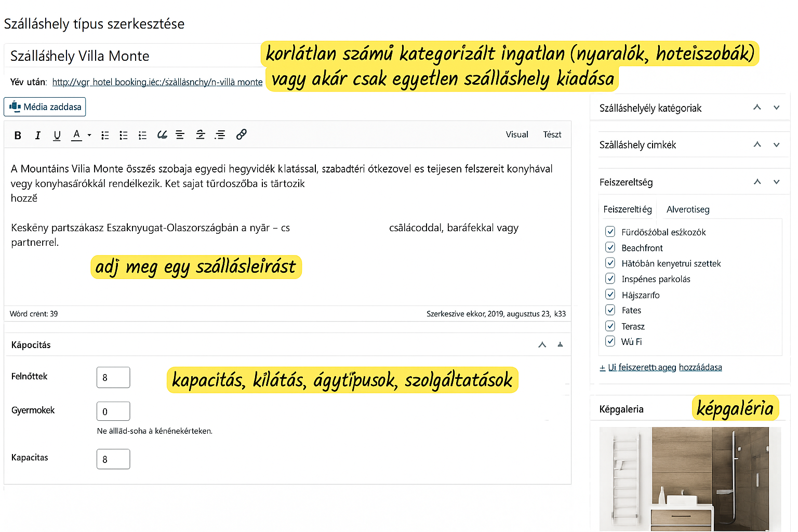Screen dimensions: 798x532
Task: Click the strikethrough-lines alignment icon
Action: [201, 135]
